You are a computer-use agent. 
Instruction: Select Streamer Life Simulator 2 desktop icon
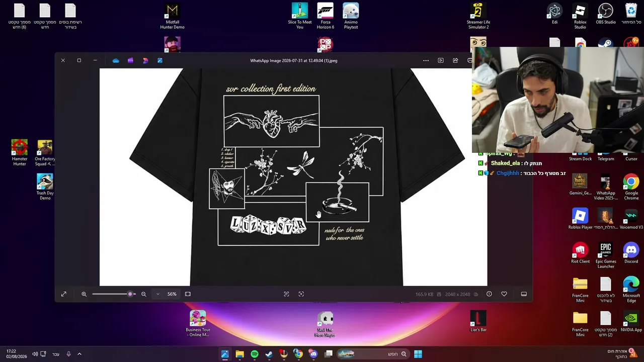[x=478, y=17]
